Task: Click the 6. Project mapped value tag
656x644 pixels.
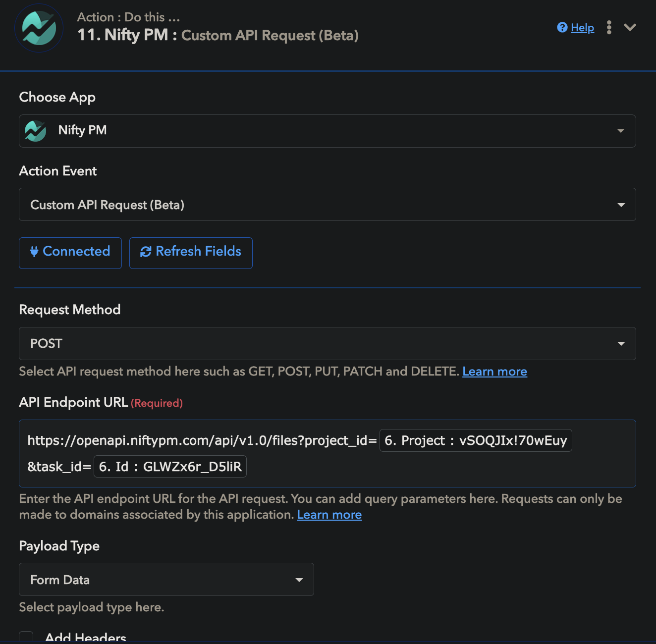Action: click(476, 440)
